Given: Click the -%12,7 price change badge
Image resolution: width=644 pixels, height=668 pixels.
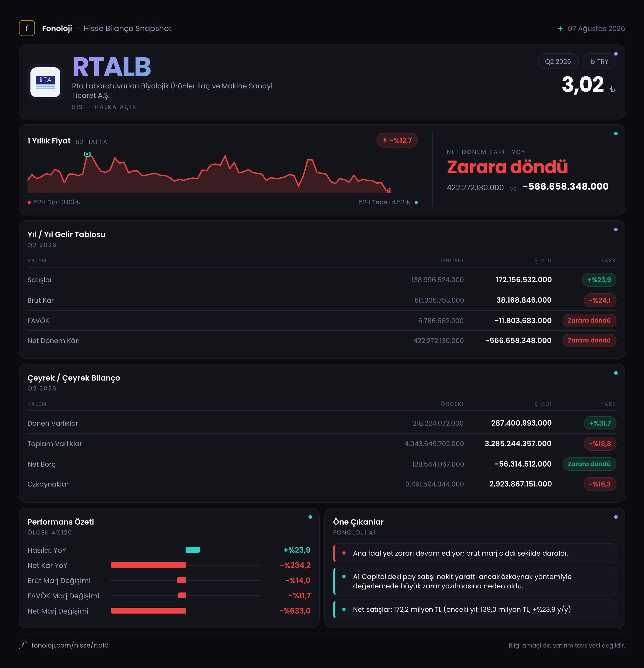Looking at the screenshot, I should [x=397, y=141].
